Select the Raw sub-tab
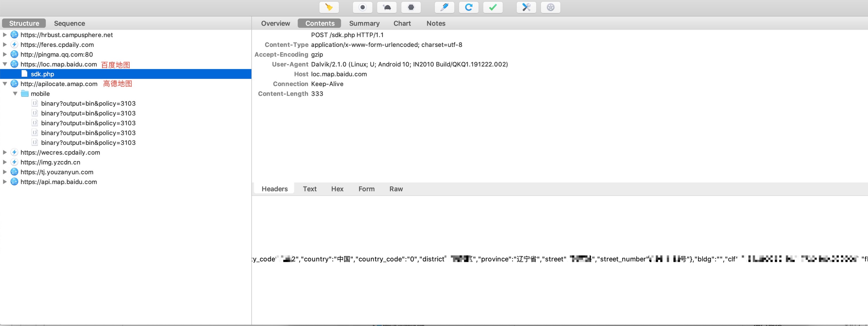This screenshot has height=326, width=868. click(396, 189)
